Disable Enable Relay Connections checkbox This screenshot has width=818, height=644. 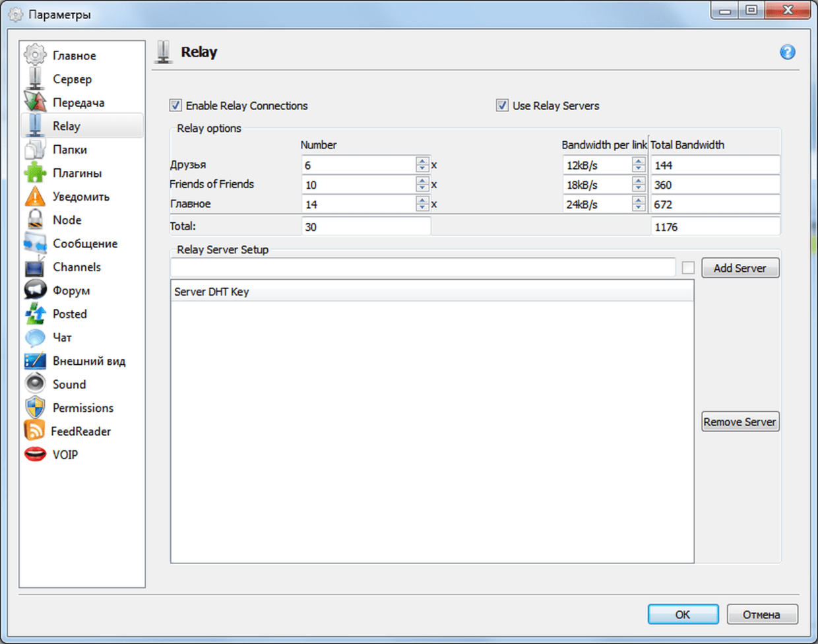click(175, 106)
